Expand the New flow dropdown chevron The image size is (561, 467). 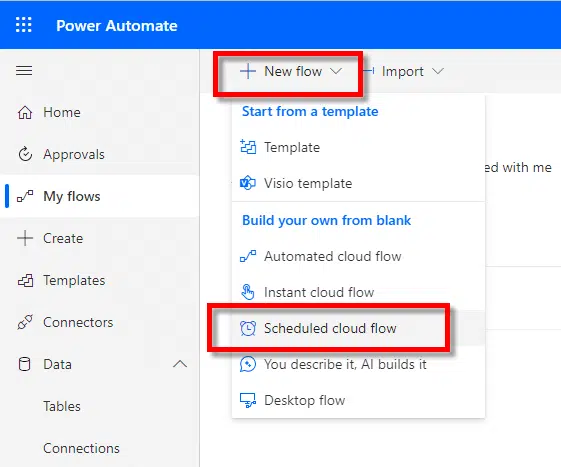pyautogui.click(x=336, y=71)
